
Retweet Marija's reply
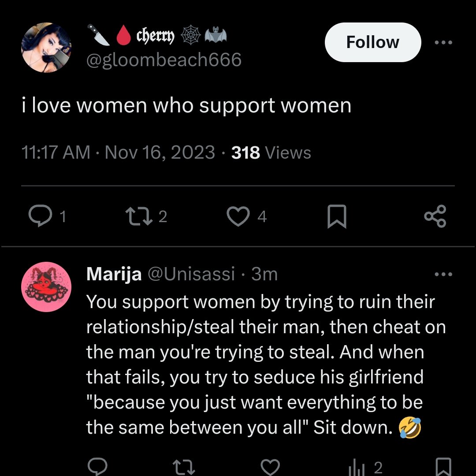pyautogui.click(x=184, y=467)
